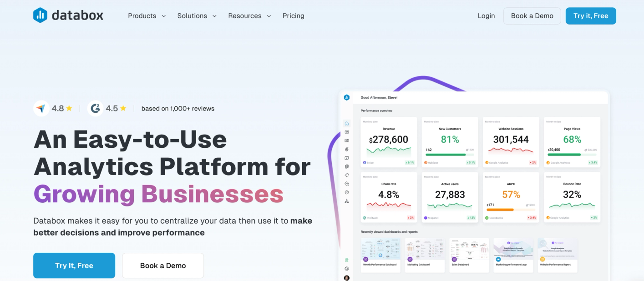The width and height of the screenshot is (644, 281).
Task: Click the Stripe source icon on the Revenue card
Action: [365, 162]
